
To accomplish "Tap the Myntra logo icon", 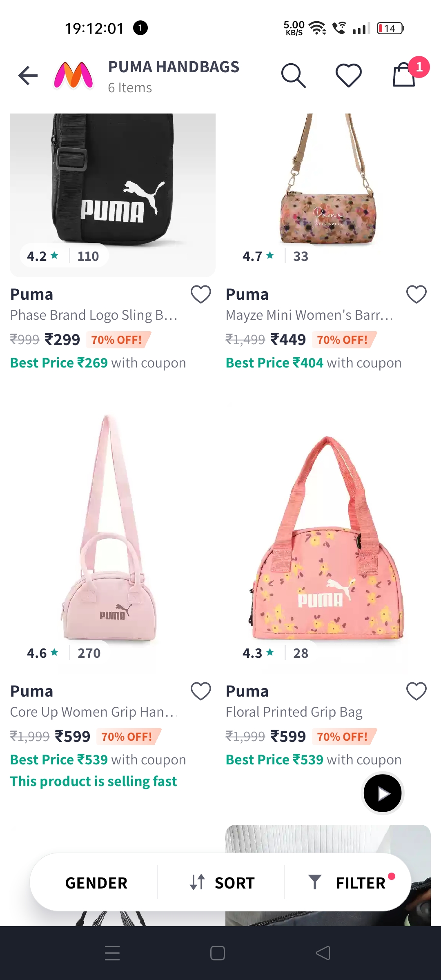I will [73, 76].
